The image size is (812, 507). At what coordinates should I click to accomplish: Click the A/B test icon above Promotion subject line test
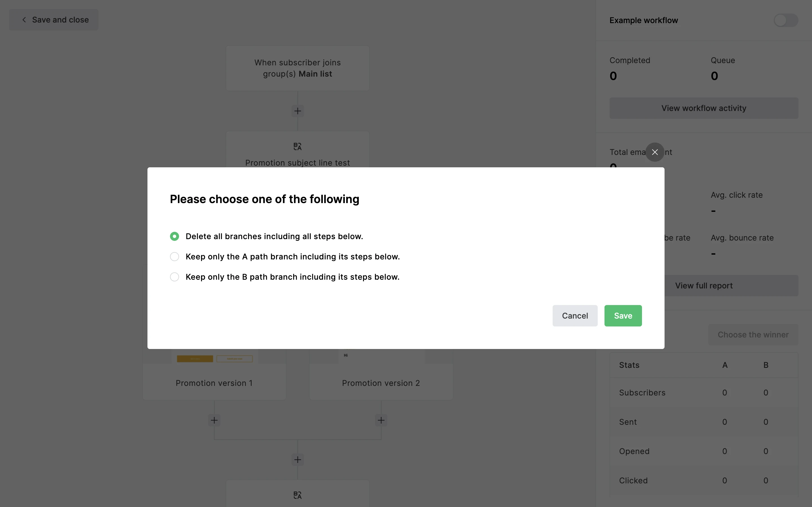[298, 146]
